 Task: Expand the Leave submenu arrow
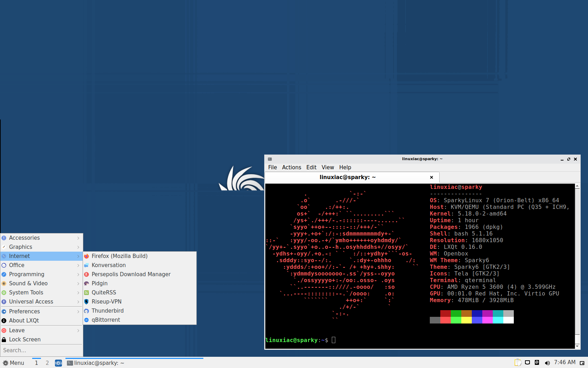click(78, 330)
